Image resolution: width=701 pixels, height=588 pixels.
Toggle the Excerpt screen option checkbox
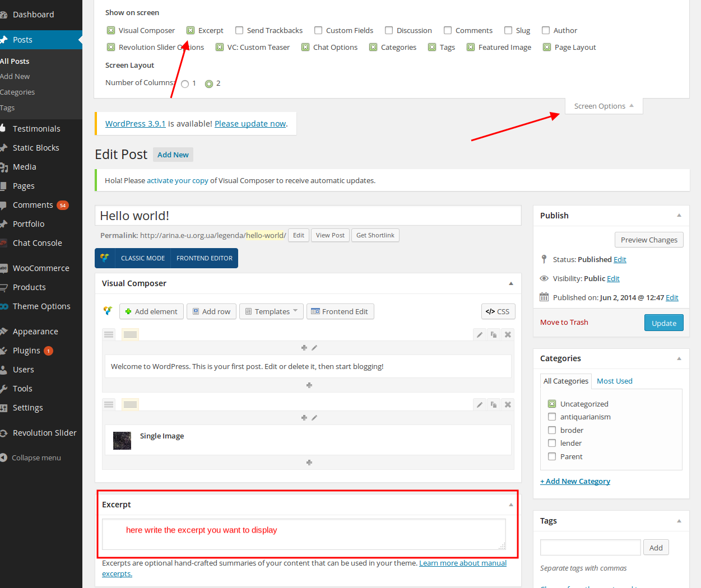[x=191, y=30]
